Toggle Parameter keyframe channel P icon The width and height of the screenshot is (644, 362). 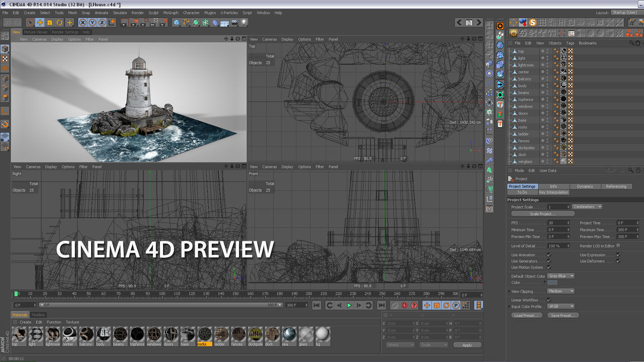coord(456,305)
